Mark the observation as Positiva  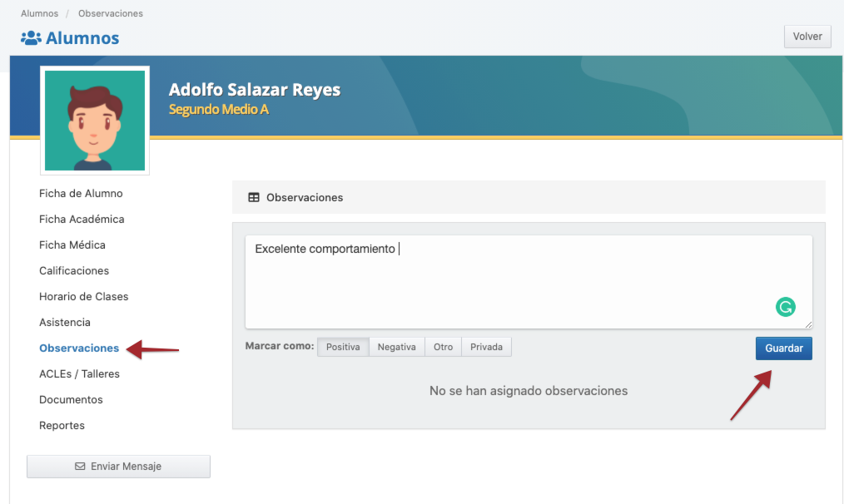coord(342,347)
